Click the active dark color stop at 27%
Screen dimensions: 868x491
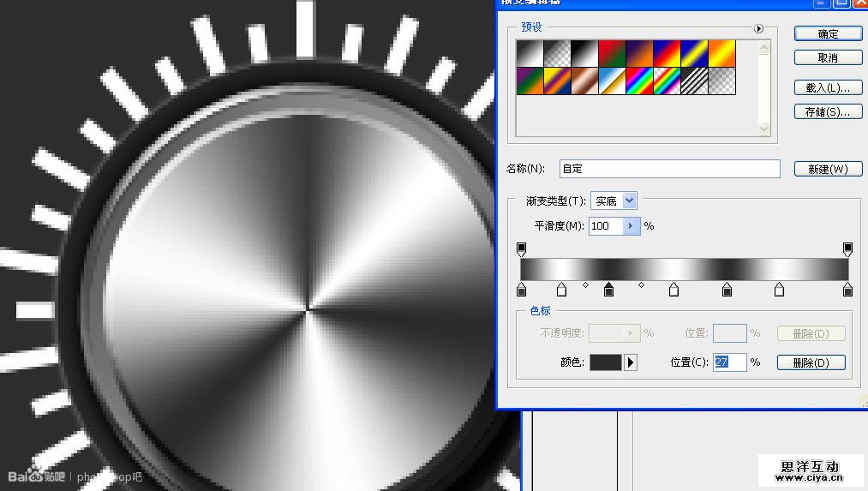click(608, 290)
